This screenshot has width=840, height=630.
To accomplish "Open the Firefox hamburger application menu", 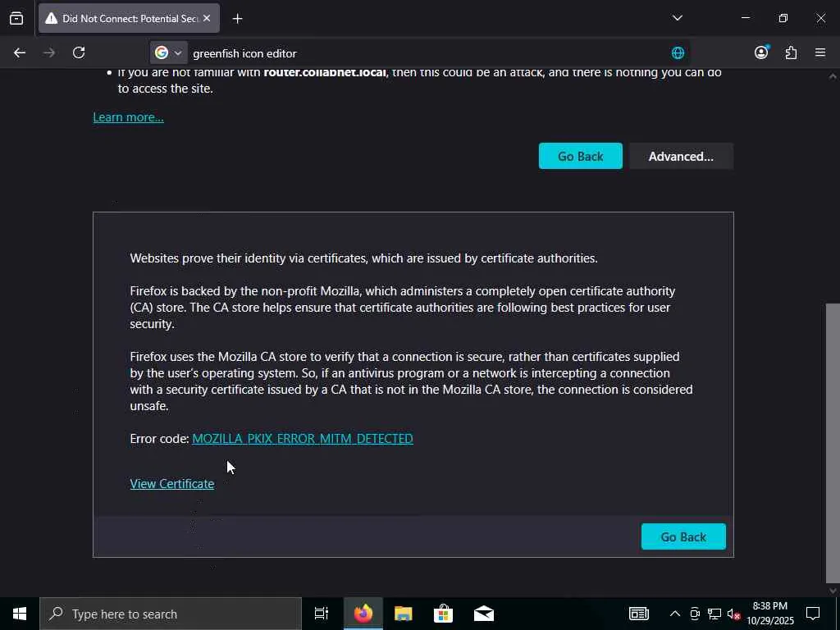I will click(x=820, y=52).
